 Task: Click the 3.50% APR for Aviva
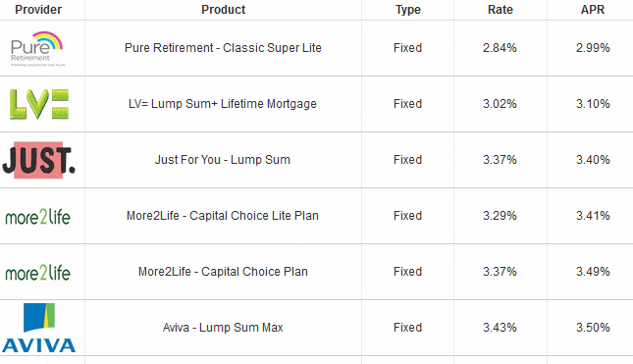click(x=593, y=328)
